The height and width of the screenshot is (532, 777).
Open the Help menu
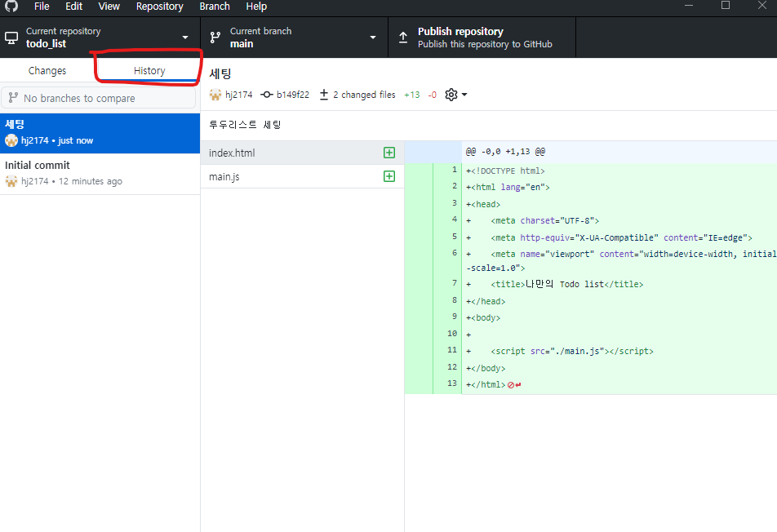click(256, 7)
